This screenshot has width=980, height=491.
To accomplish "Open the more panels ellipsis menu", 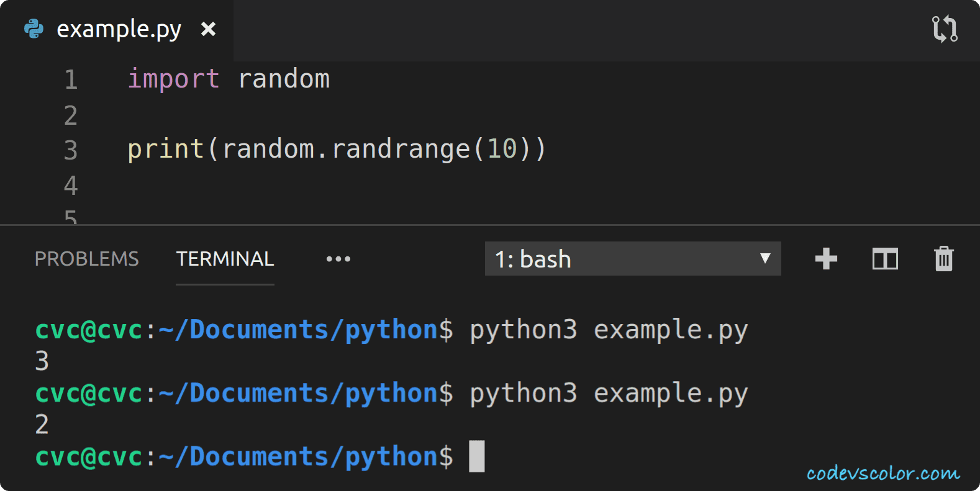I will pos(338,259).
